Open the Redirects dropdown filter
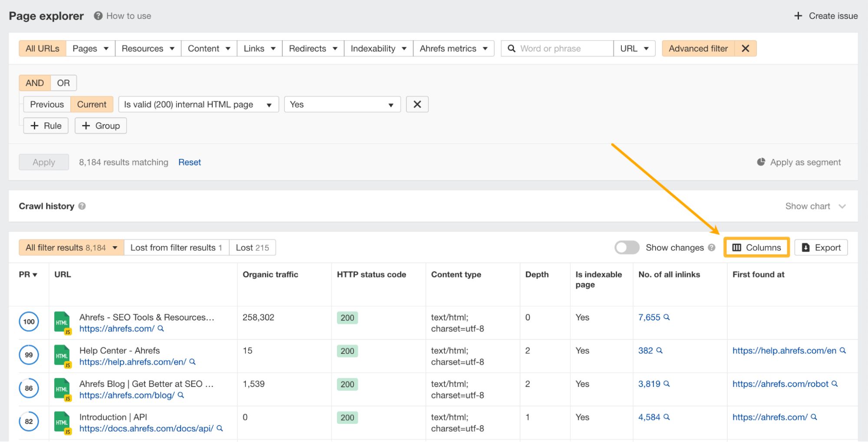 [313, 49]
